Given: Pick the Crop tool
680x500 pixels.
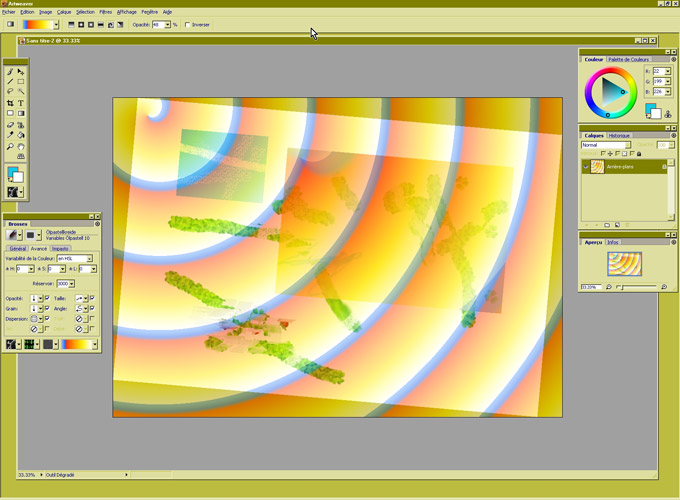Looking at the screenshot, I should click(x=10, y=103).
